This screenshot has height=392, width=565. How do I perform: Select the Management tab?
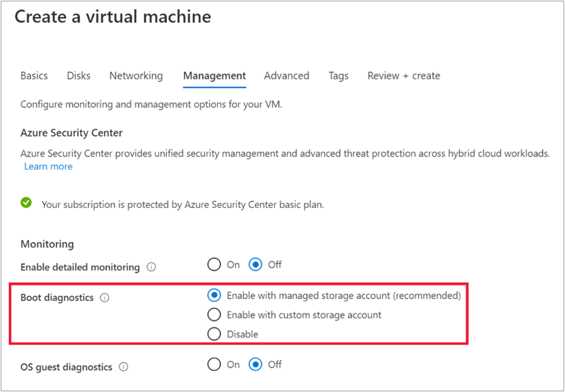point(214,75)
